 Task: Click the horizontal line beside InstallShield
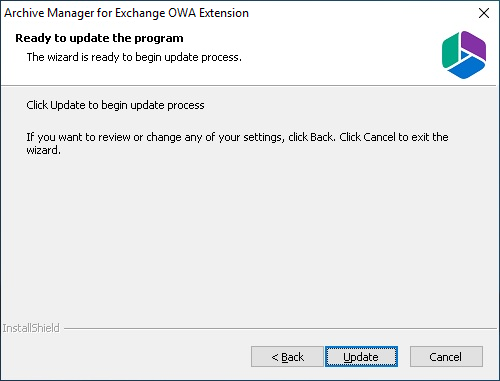coord(280,329)
